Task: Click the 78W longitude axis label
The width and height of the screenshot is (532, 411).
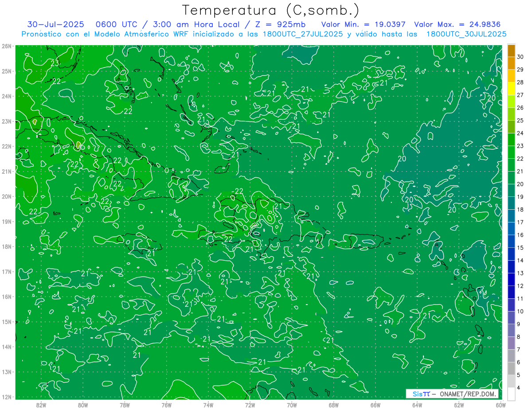Action: [125, 405]
